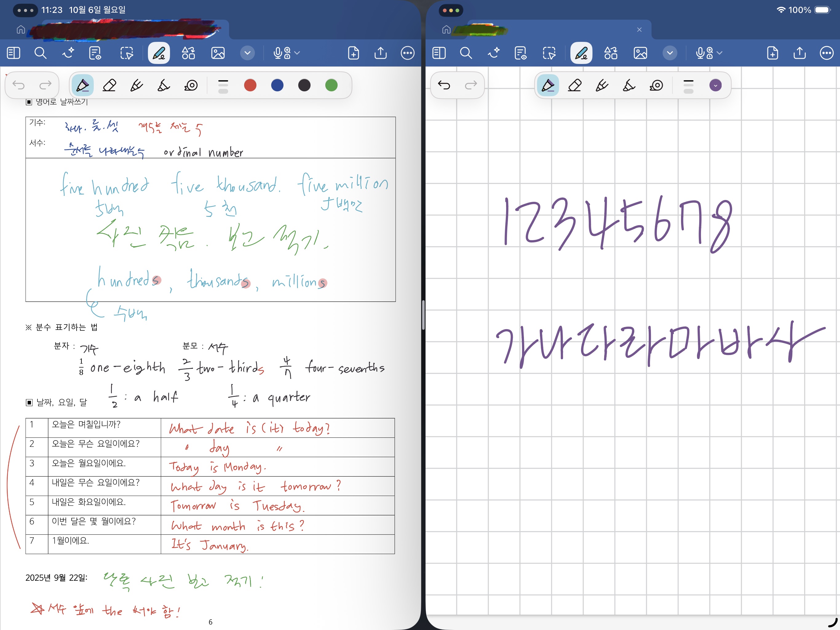Open the purple color dropdown swatch
The width and height of the screenshot is (840, 630).
click(x=715, y=85)
